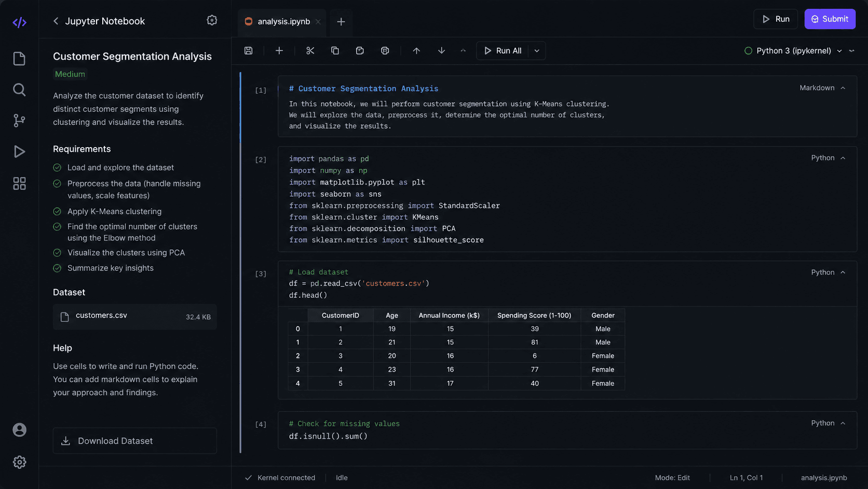Click into the df.isnull().sum() code cell
Screen dimensions: 868x489
click(x=567, y=430)
